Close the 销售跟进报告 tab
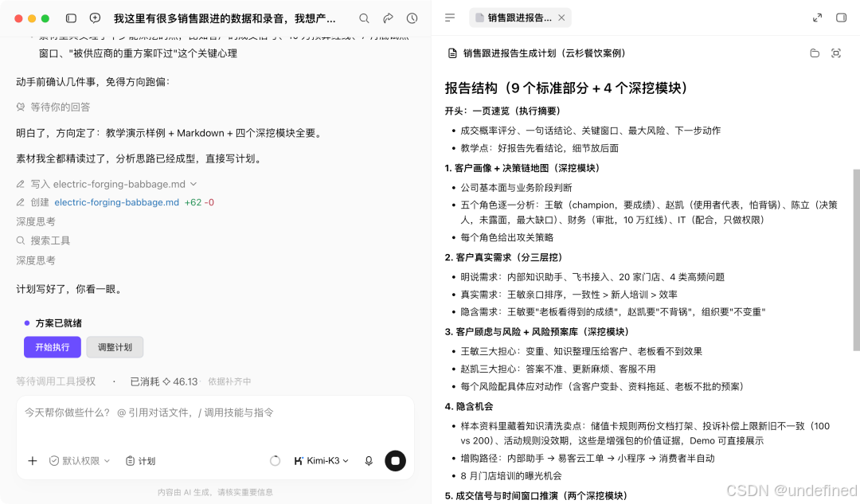The height and width of the screenshot is (504, 860). pos(561,18)
